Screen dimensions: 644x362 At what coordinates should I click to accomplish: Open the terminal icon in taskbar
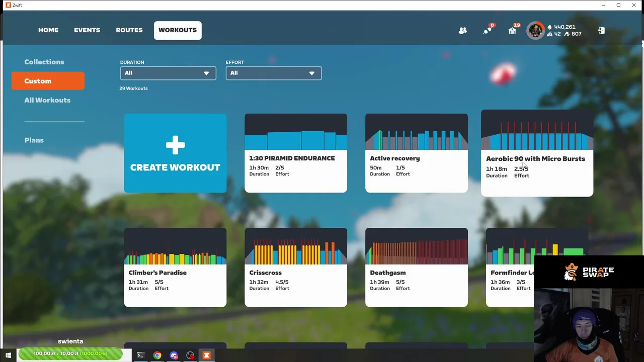[141, 355]
